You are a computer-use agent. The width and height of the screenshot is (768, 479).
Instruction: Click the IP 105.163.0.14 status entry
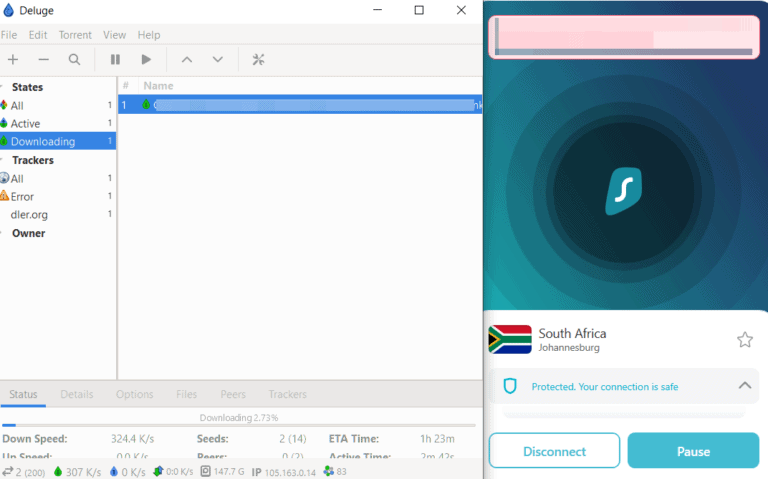[284, 472]
